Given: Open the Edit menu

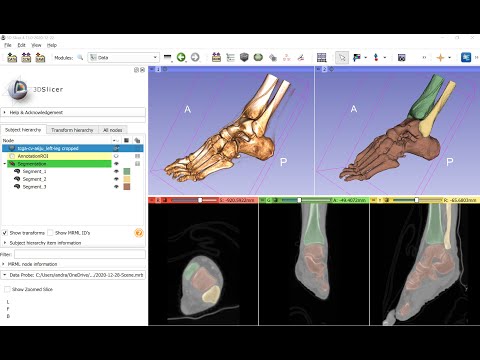Looking at the screenshot, I should [22, 45].
